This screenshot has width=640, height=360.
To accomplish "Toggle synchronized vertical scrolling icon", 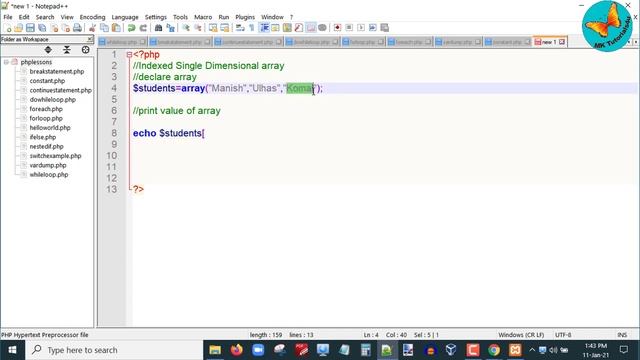I will click(x=213, y=28).
